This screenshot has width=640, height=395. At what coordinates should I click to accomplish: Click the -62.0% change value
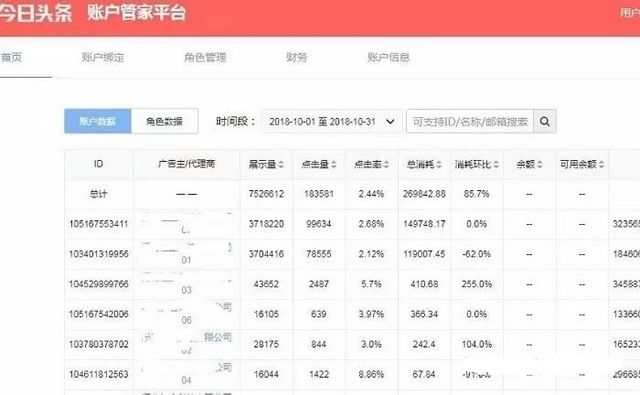tap(476, 254)
